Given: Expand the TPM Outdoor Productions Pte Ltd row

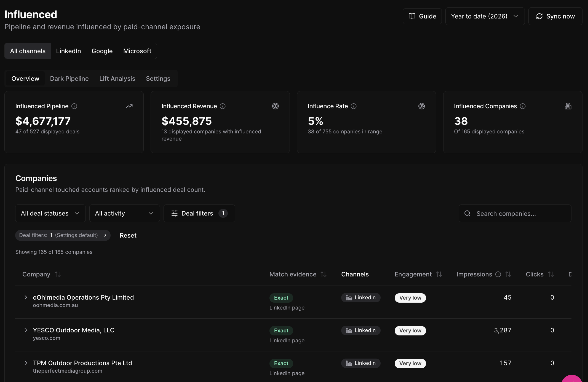Looking at the screenshot, I should click(26, 363).
